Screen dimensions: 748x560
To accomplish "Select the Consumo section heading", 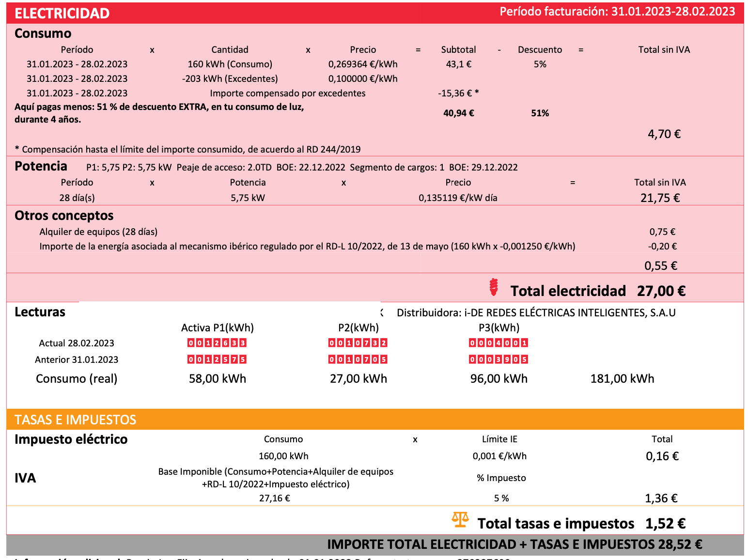I will point(43,33).
